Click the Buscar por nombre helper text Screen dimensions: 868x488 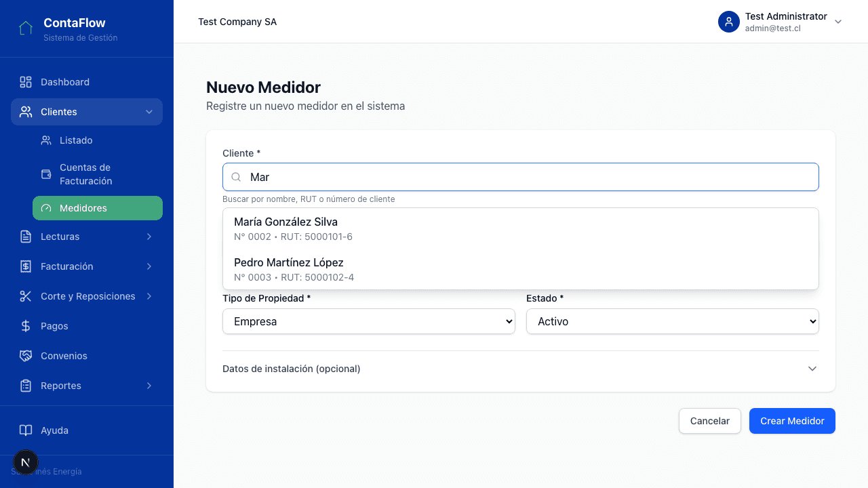[309, 199]
